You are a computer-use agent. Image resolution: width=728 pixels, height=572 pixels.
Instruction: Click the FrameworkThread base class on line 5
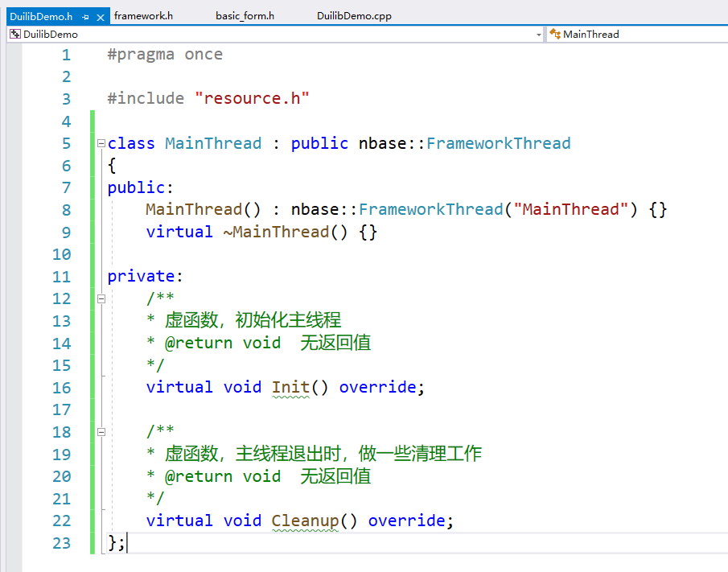click(x=498, y=144)
